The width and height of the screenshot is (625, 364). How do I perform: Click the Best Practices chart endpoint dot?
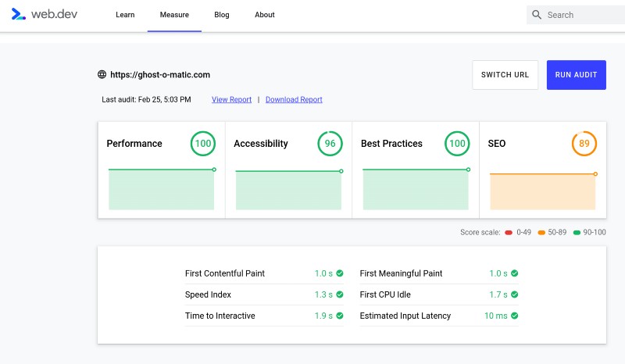(x=468, y=170)
